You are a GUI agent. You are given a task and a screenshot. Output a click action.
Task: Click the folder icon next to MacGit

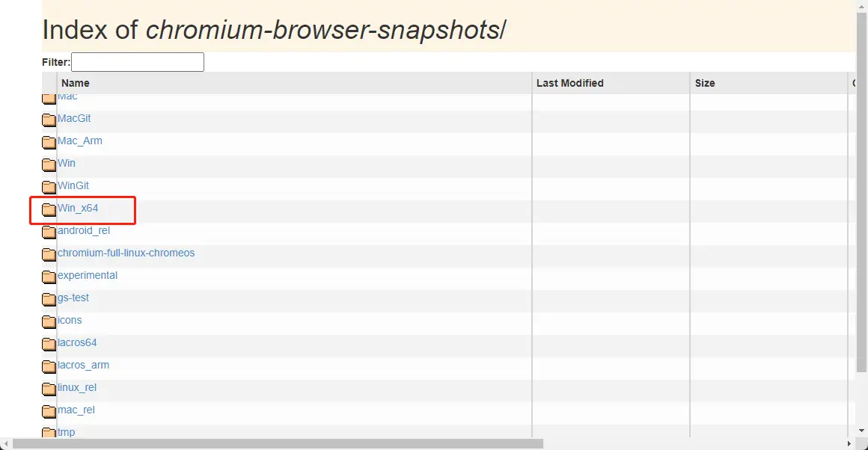pos(49,120)
